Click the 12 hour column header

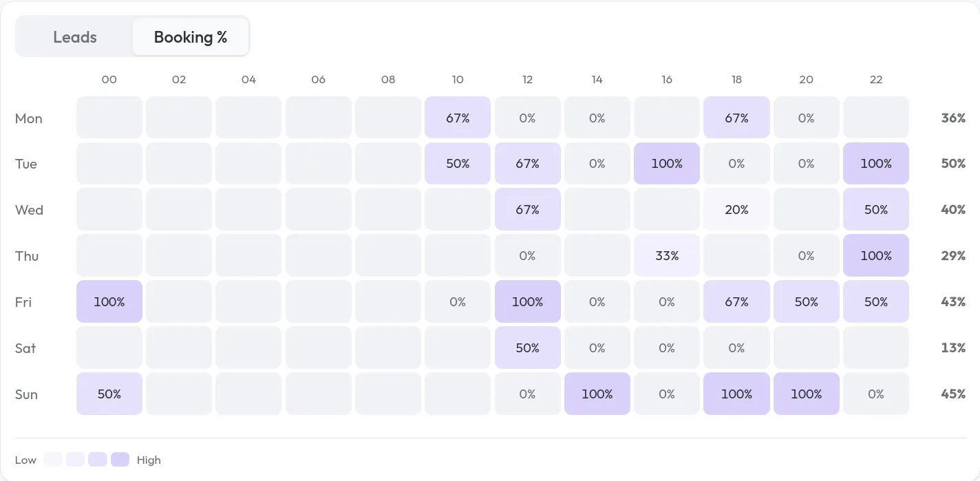click(527, 80)
